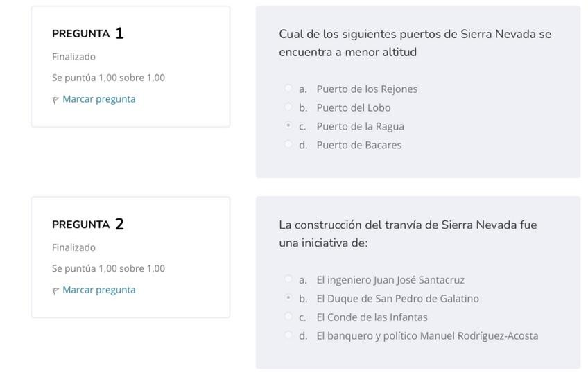
Task: Choose the Duque de San Pedro de Galatino radio
Action: point(288,298)
